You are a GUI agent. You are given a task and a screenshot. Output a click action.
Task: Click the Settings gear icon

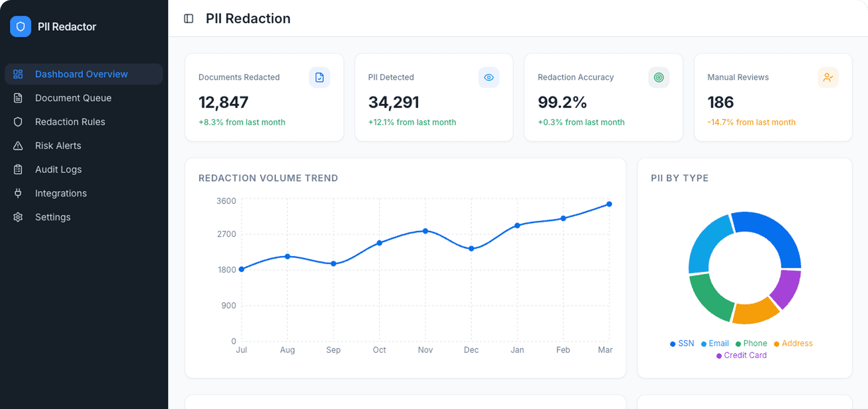pyautogui.click(x=18, y=217)
